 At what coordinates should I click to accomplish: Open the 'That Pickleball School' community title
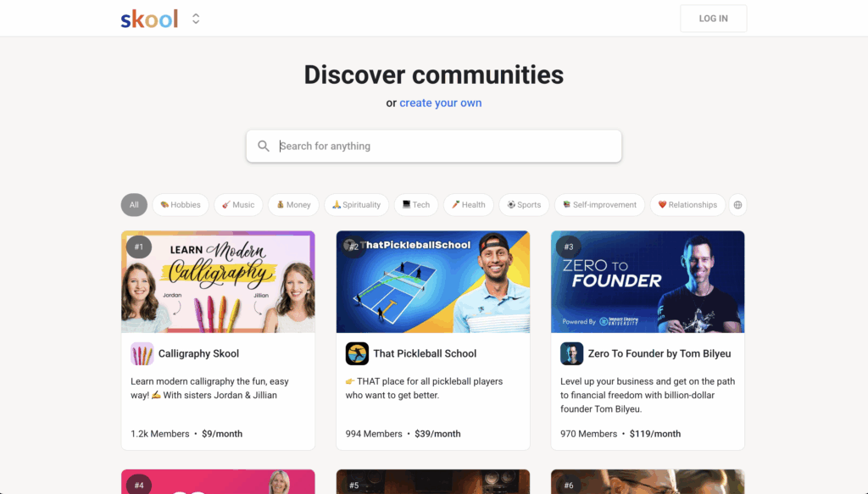click(x=425, y=353)
